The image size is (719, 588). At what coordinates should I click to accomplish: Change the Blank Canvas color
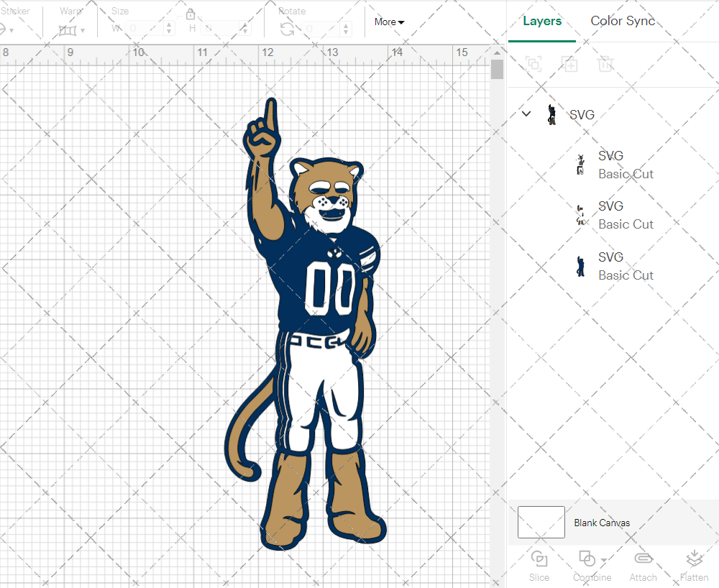point(541,523)
